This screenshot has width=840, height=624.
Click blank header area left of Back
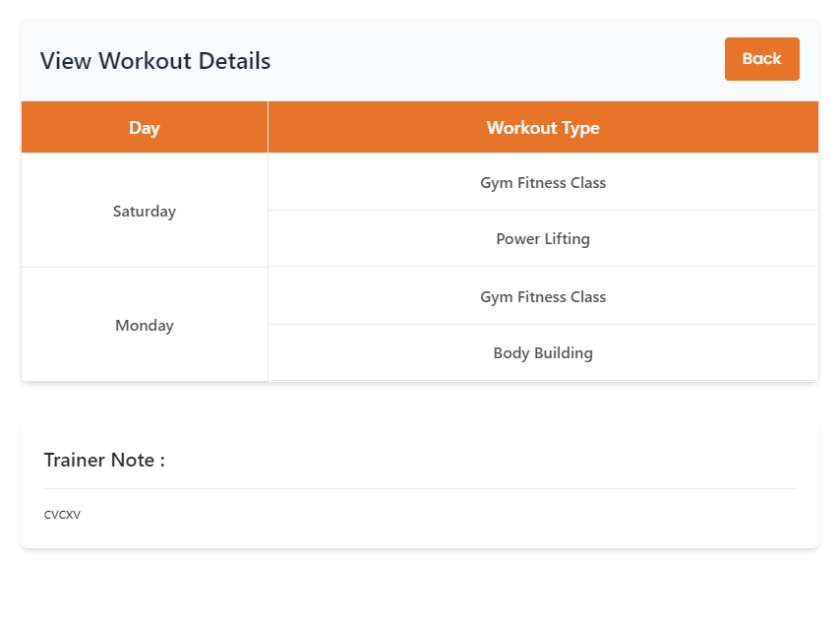[492, 61]
